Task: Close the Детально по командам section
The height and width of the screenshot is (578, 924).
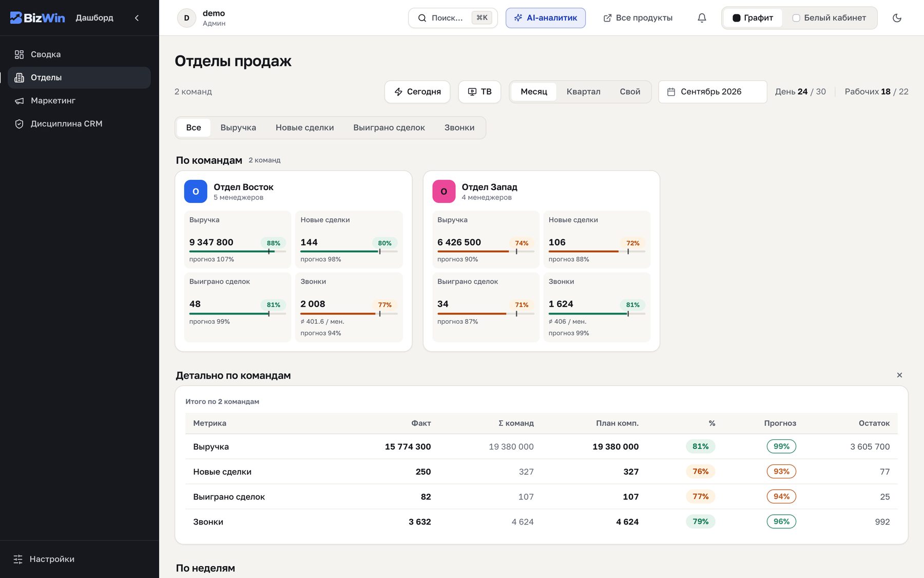Action: 899,376
